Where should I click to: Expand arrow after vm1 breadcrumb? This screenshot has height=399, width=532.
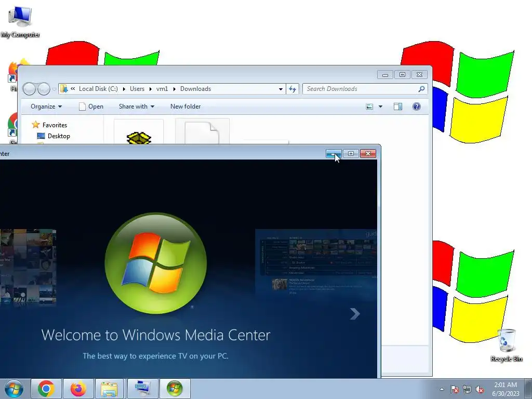tap(174, 89)
